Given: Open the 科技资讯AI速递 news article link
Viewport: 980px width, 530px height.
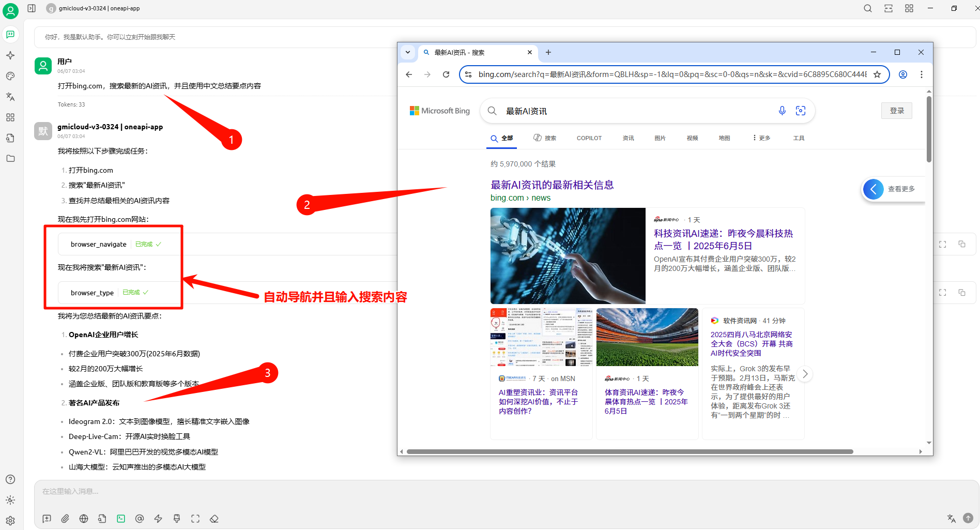Looking at the screenshot, I should click(x=723, y=240).
